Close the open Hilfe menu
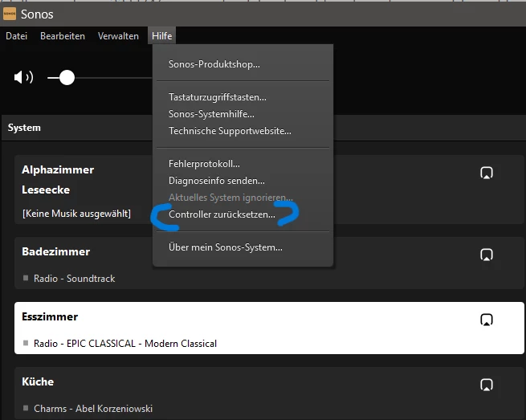526x420 pixels. pos(161,36)
